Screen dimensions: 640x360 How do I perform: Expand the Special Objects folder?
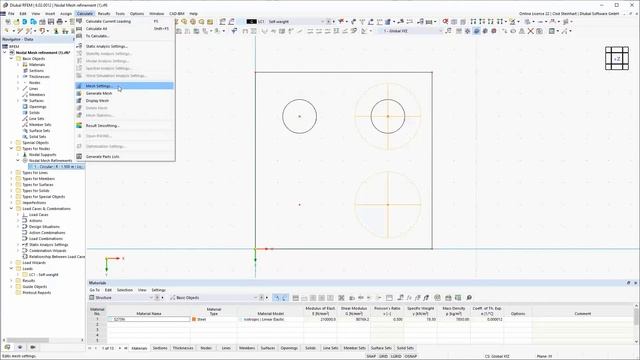click(x=11, y=142)
